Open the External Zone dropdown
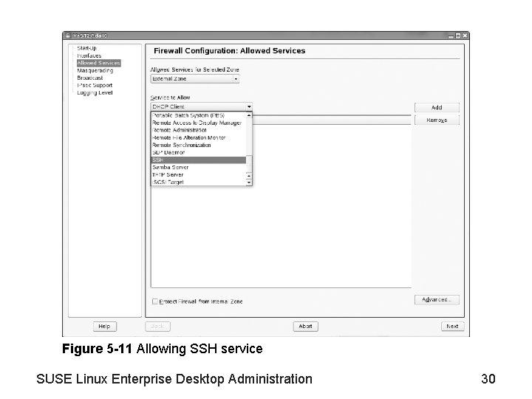 pyautogui.click(x=195, y=79)
